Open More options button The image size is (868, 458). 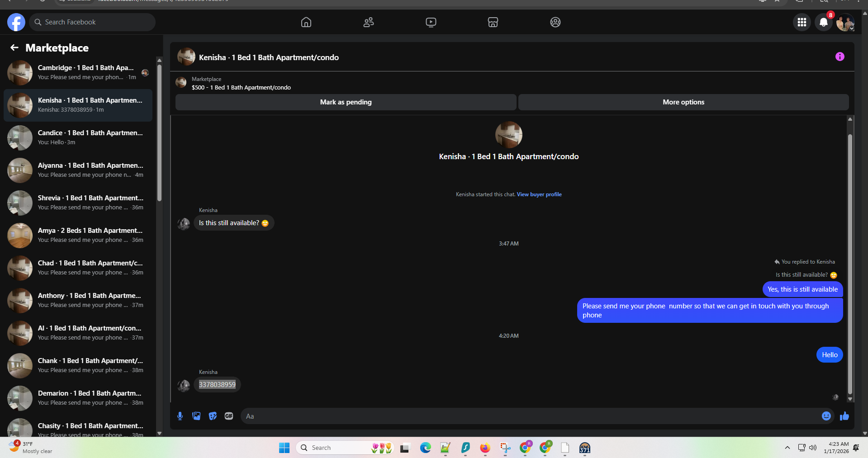tap(683, 102)
